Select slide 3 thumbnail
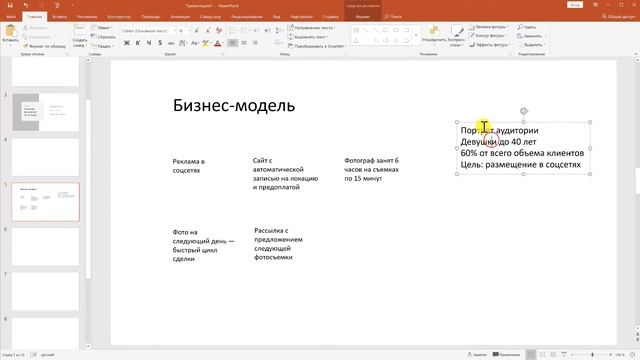640x360 pixels. [x=46, y=112]
